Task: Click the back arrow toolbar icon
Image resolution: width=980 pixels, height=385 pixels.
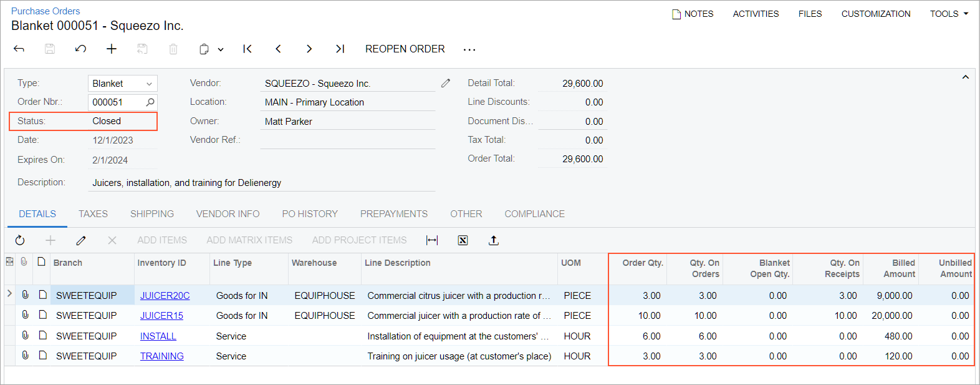Action: click(19, 49)
